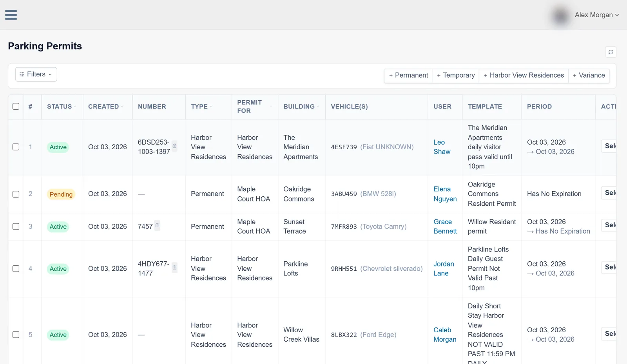The width and height of the screenshot is (627, 364).
Task: Open the Filters dropdown
Action: [x=36, y=74]
